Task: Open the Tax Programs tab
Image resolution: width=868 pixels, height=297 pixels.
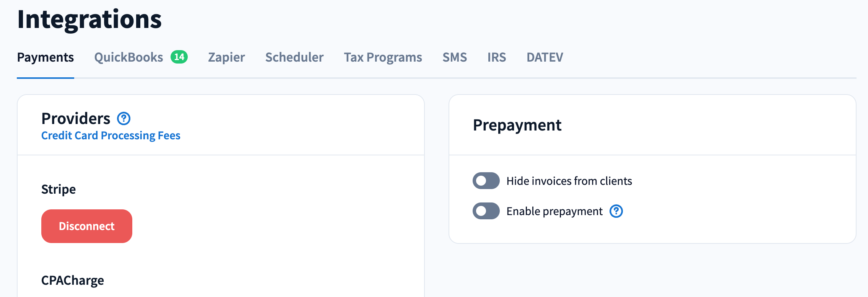Action: [x=383, y=57]
